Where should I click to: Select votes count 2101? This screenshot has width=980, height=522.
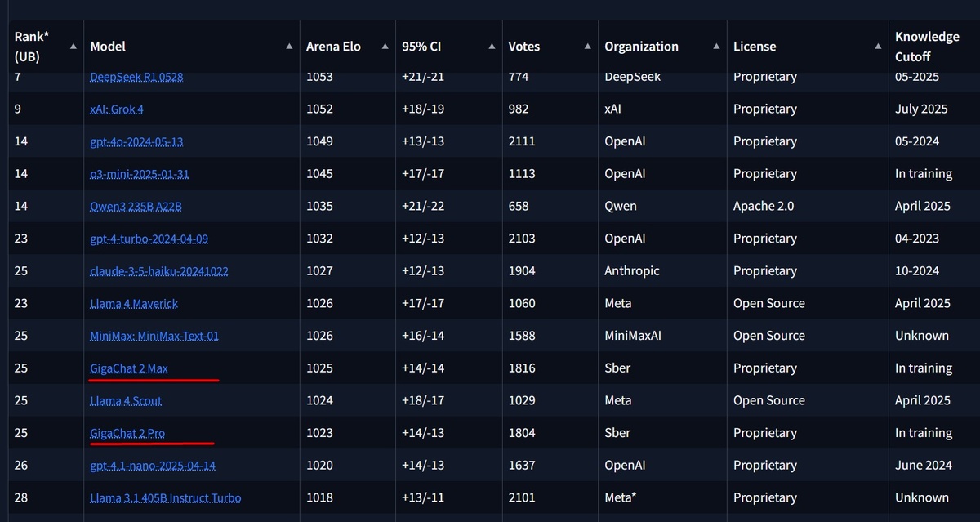tap(522, 497)
